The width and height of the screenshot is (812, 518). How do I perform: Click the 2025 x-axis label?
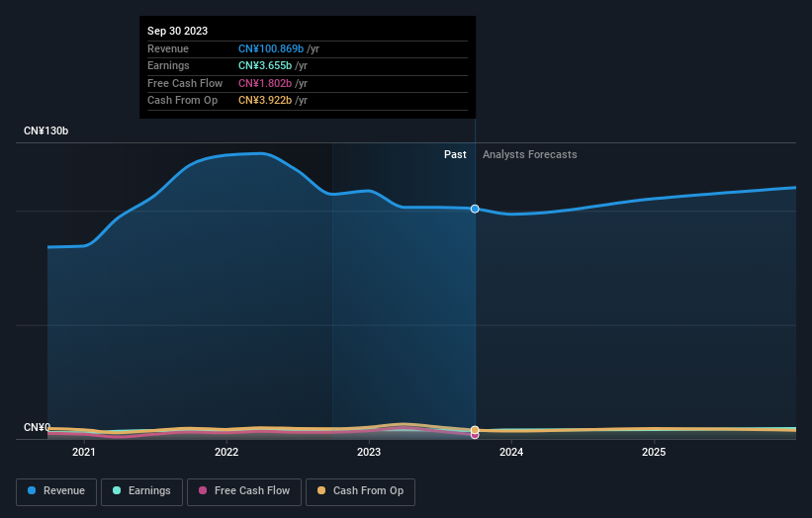(x=654, y=453)
